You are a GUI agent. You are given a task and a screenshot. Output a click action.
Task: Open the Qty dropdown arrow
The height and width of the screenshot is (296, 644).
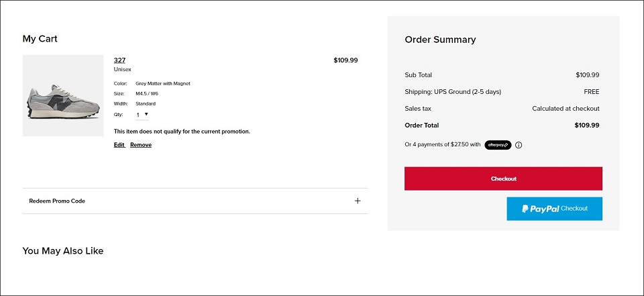(146, 114)
